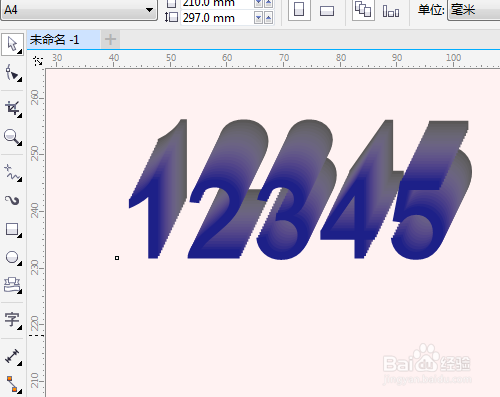
Task: Apply layout to all pages
Action: [x=363, y=10]
